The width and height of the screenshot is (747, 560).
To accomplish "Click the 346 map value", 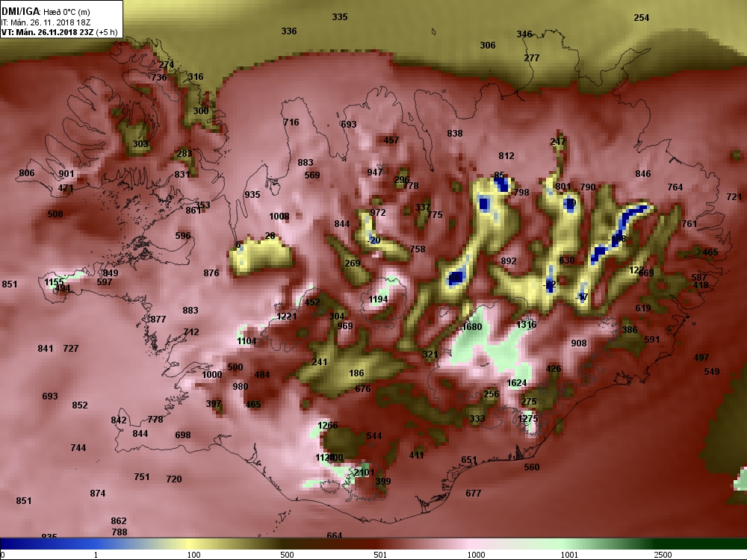I will point(524,34).
